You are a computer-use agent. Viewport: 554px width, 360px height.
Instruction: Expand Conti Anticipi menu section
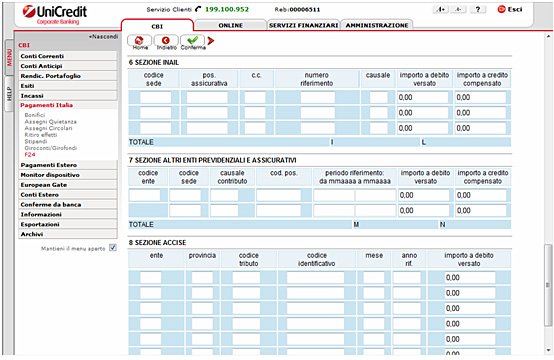point(68,66)
